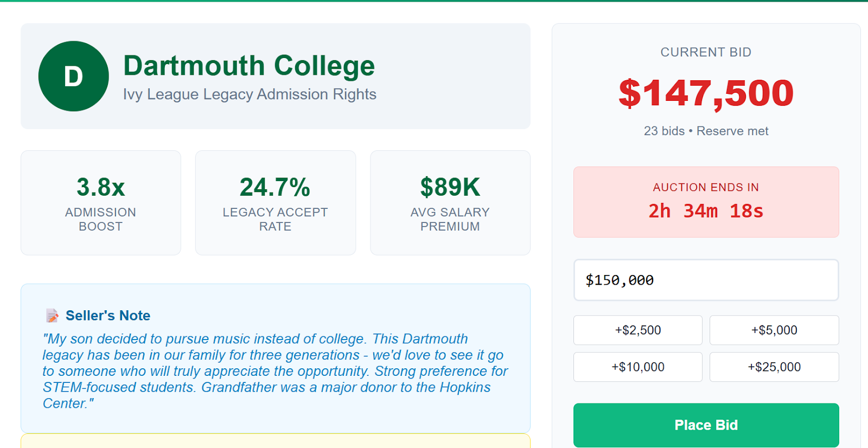Click the Auction Ends In label
This screenshot has width=868, height=448.
pyautogui.click(x=706, y=187)
